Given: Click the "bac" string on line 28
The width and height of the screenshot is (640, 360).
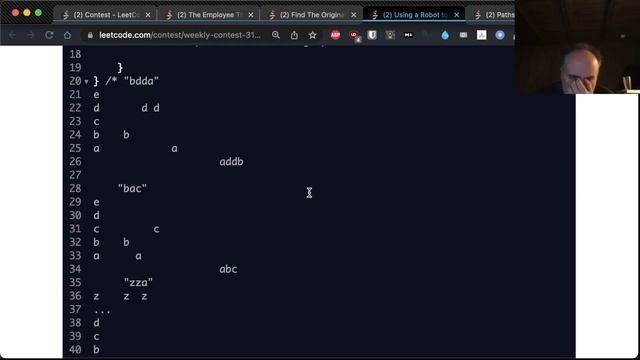Looking at the screenshot, I should 132,188.
